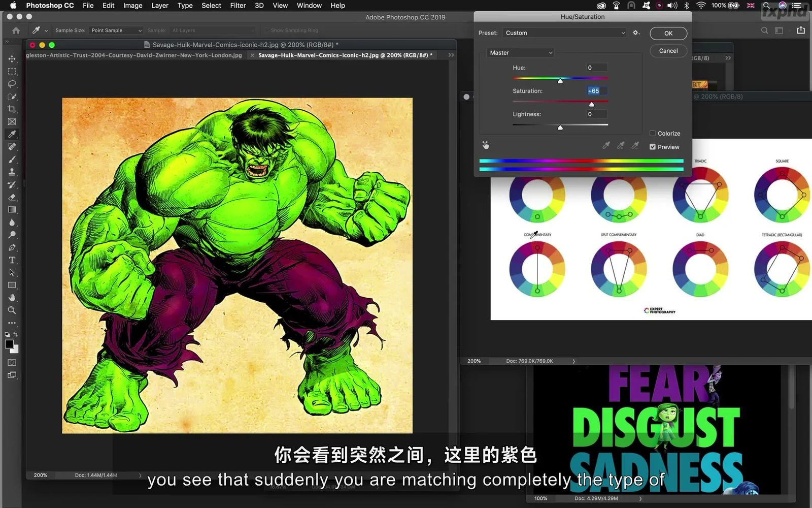
Task: Click the Subtract from Sample eyedropper in Hue/Saturation
Action: [x=635, y=146]
